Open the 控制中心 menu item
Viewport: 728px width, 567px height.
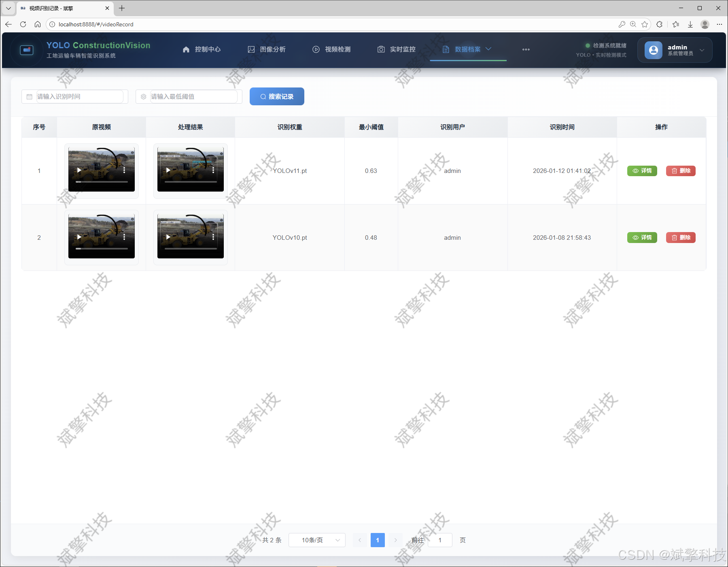[x=202, y=49]
